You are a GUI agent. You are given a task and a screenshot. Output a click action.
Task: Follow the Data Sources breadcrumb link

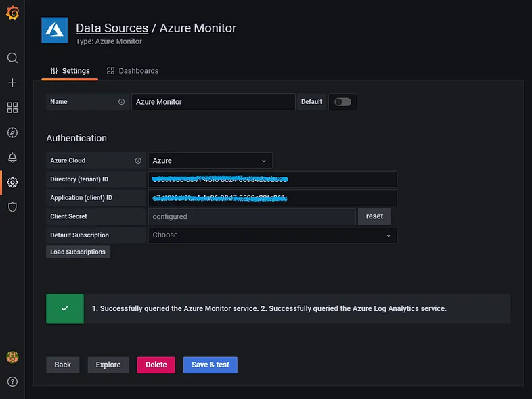[x=112, y=28]
